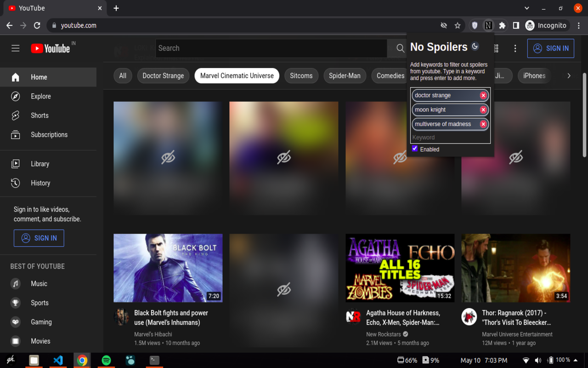Select the Doctor Strange category chip

point(163,76)
